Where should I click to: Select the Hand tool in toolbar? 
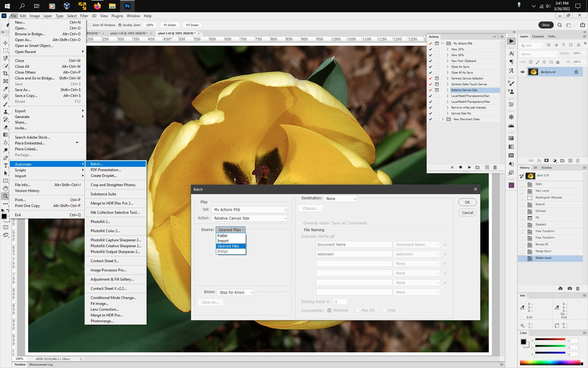coord(6,188)
